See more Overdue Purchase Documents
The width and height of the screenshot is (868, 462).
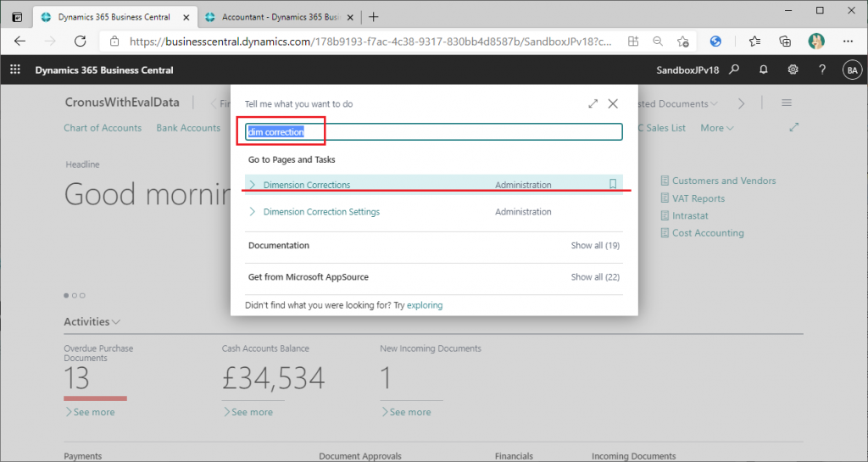click(x=90, y=412)
